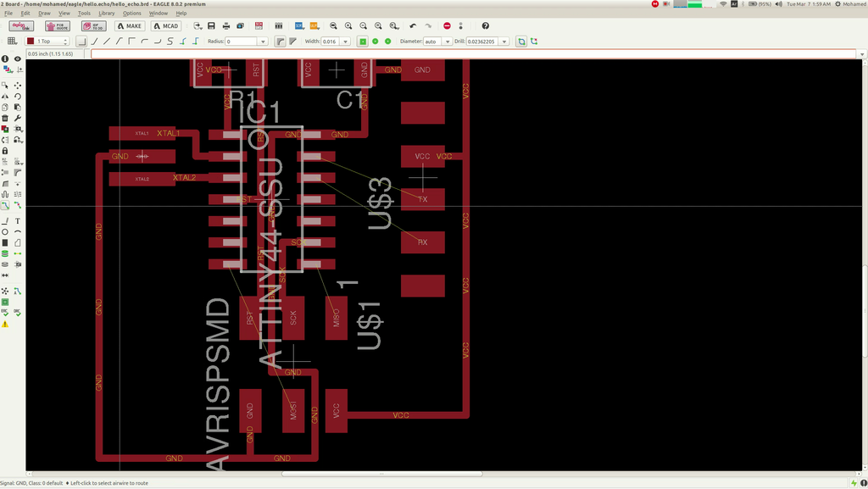Screen dimensions: 868x489
Task: Select the Delete trash tool
Action: tap(5, 118)
